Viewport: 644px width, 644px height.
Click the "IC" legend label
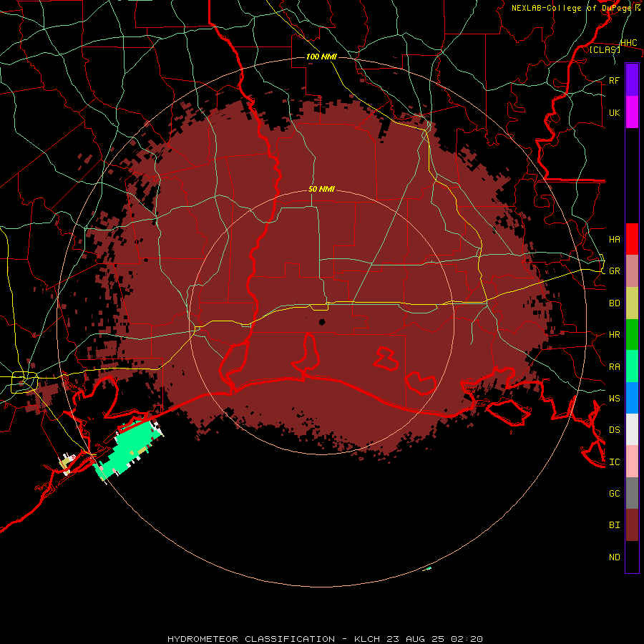pos(614,462)
